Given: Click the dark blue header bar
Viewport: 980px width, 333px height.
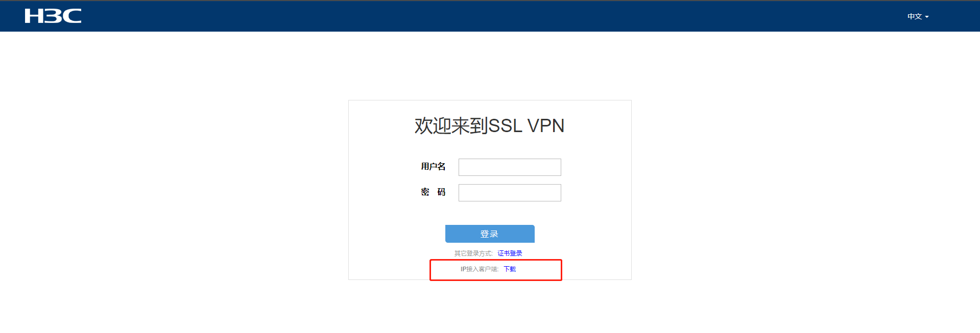Looking at the screenshot, I should pyautogui.click(x=490, y=16).
